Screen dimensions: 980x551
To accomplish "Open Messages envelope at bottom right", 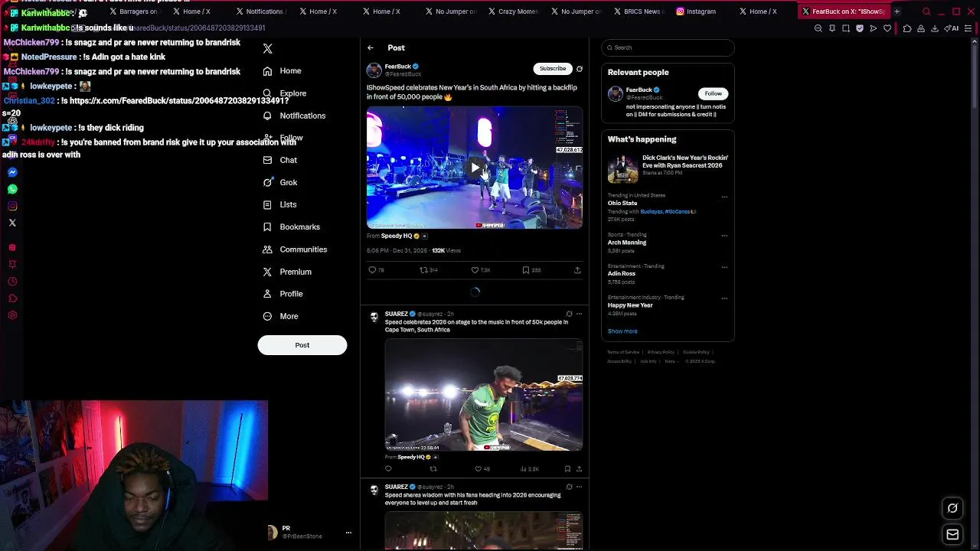I will pos(952,534).
